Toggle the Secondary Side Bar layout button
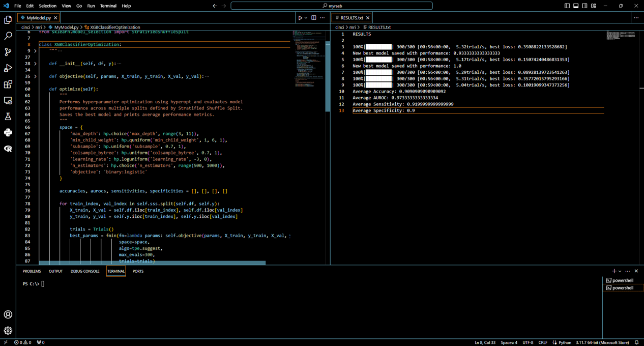The image size is (644, 346). pos(584,6)
